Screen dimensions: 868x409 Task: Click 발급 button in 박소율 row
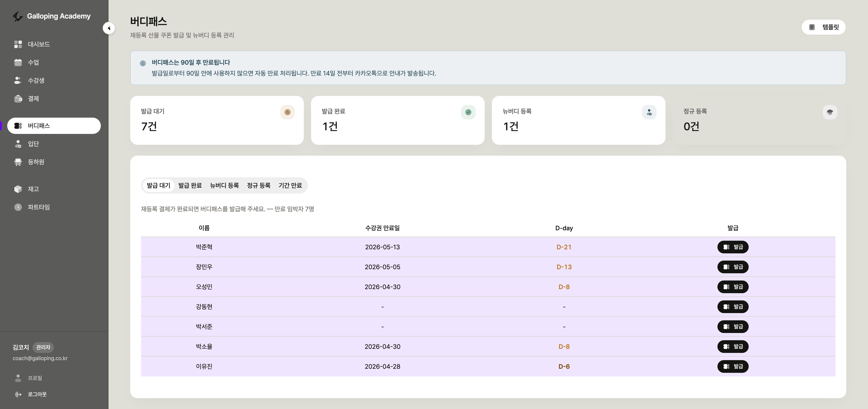(x=733, y=346)
